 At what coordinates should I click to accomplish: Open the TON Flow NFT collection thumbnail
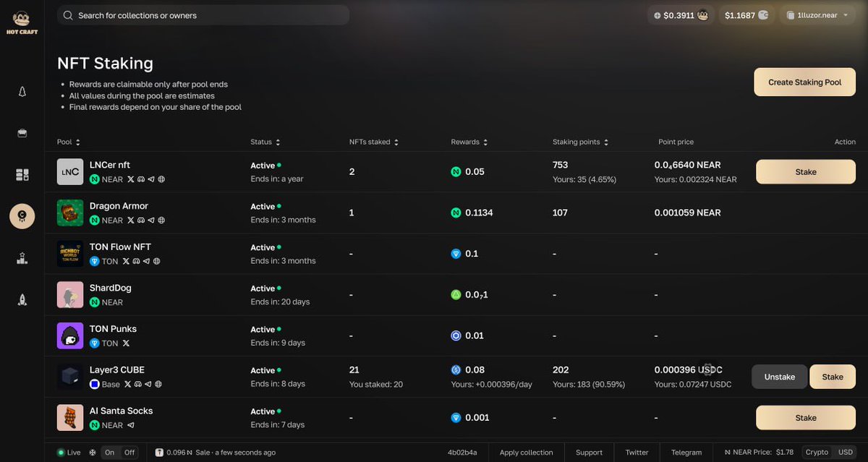70,254
